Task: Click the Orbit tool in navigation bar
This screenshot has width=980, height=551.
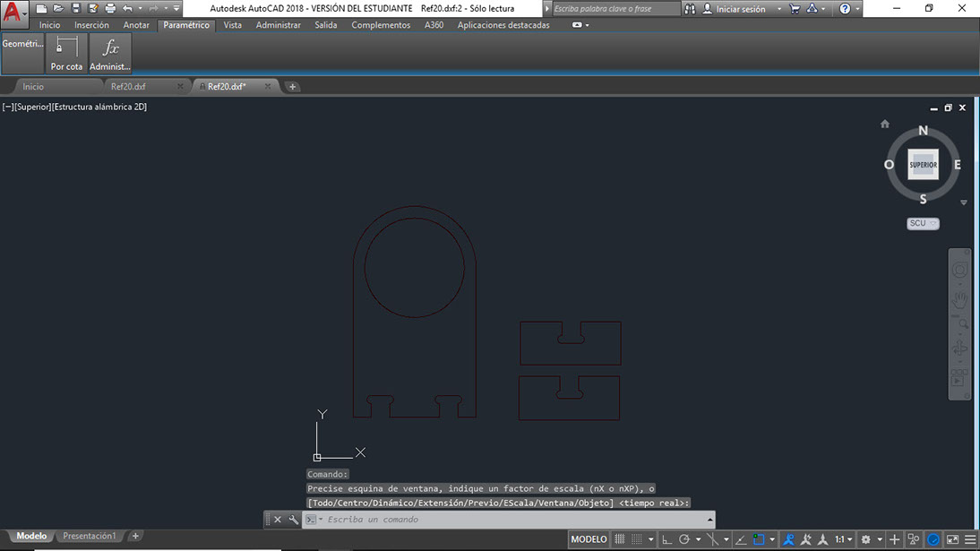Action: coord(959,347)
